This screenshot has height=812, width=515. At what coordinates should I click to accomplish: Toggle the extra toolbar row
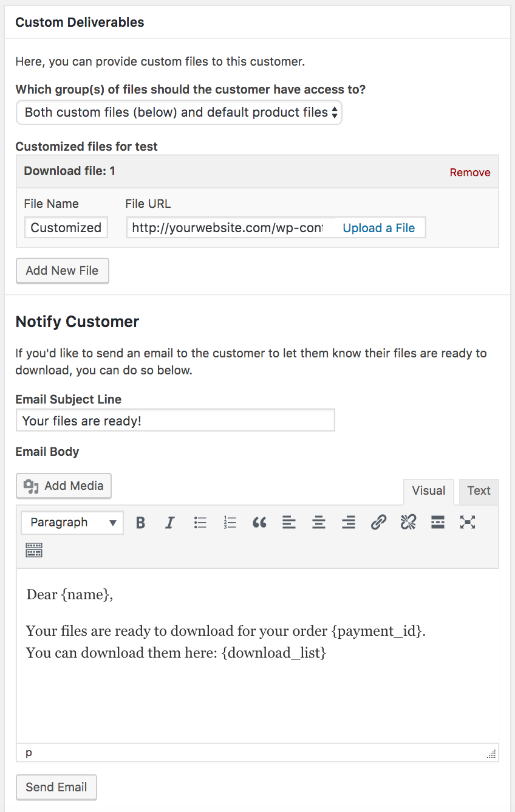click(34, 551)
